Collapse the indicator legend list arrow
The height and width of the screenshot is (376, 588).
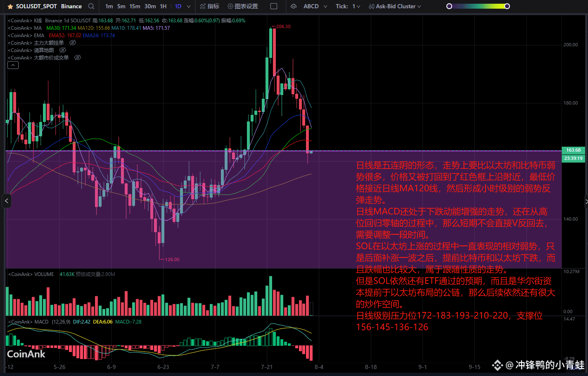click(13, 65)
